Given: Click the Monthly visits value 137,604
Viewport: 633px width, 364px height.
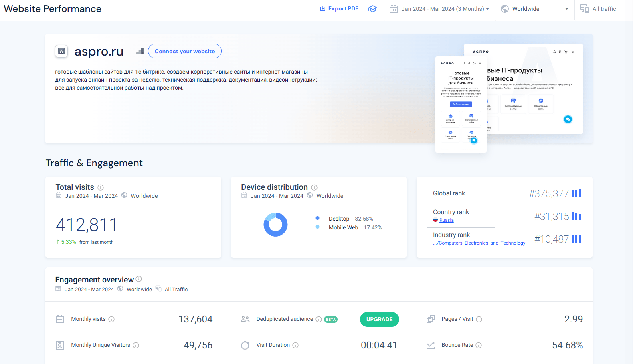Looking at the screenshot, I should 196,319.
